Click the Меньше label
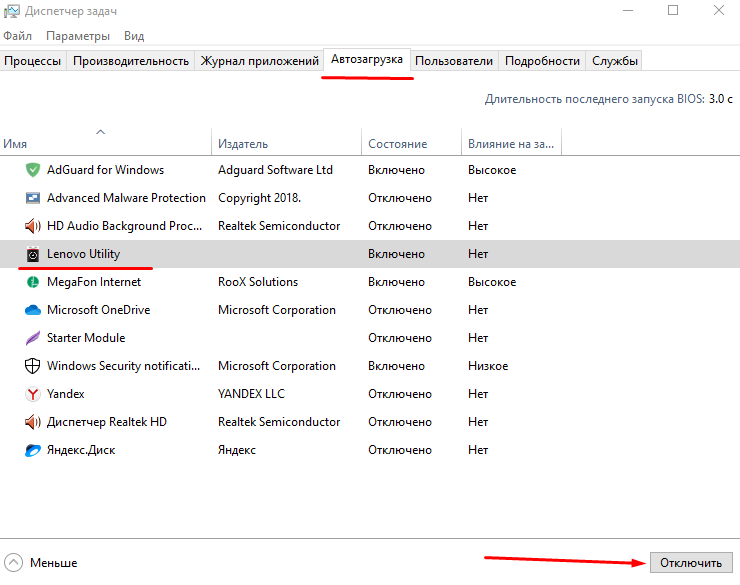Screen dimensions: 740x585 coord(53,563)
